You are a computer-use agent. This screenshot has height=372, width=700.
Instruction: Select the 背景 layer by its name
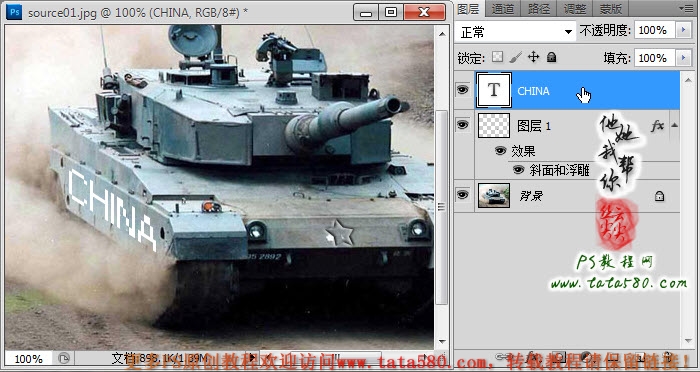[531, 196]
